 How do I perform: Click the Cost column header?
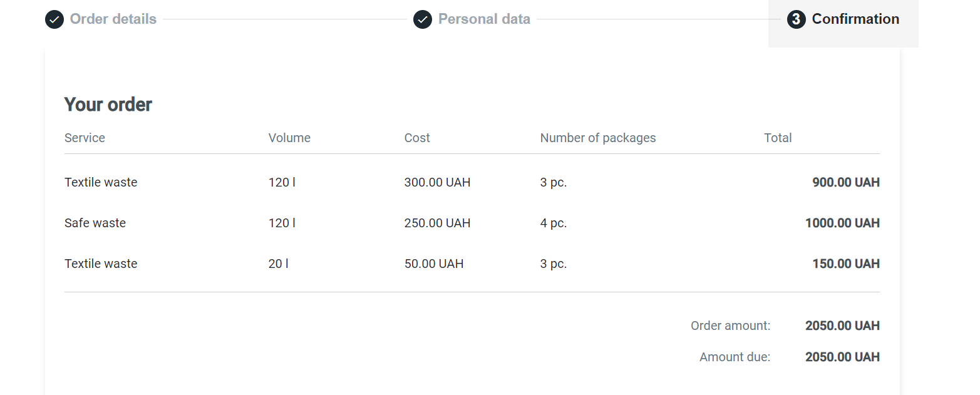417,138
